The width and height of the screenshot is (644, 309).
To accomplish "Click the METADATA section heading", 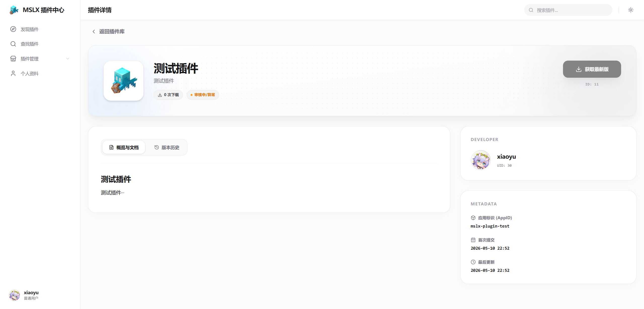I will click(x=484, y=204).
